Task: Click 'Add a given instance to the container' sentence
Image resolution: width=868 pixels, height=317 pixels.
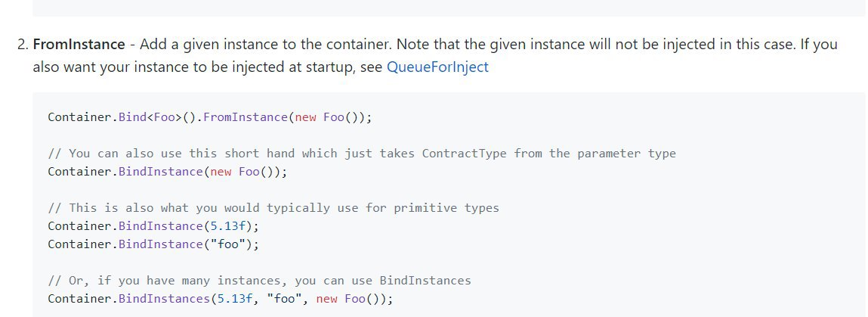Action: pyautogui.click(x=267, y=44)
